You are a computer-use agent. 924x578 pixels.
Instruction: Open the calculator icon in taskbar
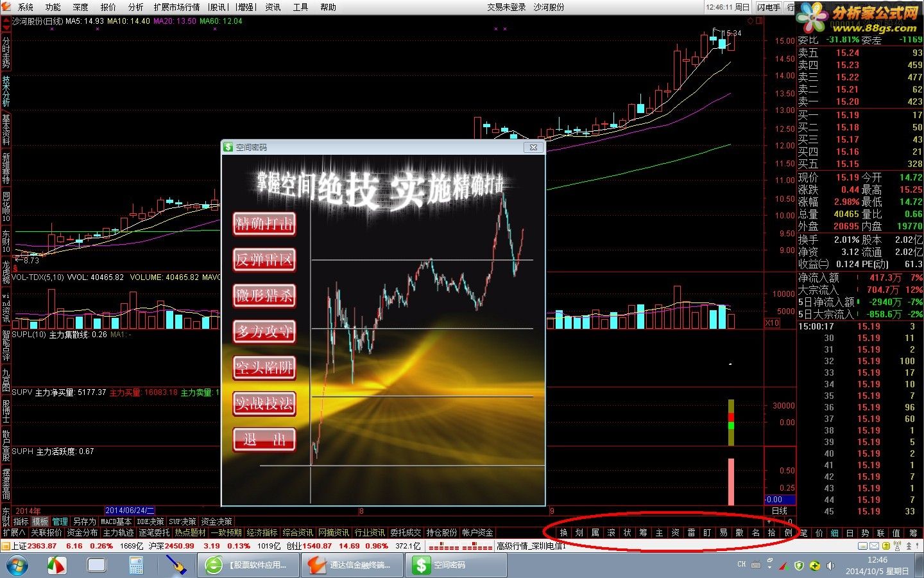[x=136, y=565]
